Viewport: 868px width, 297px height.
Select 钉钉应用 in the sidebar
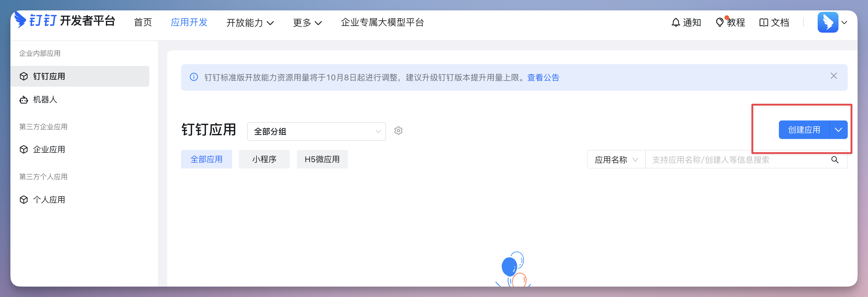80,76
